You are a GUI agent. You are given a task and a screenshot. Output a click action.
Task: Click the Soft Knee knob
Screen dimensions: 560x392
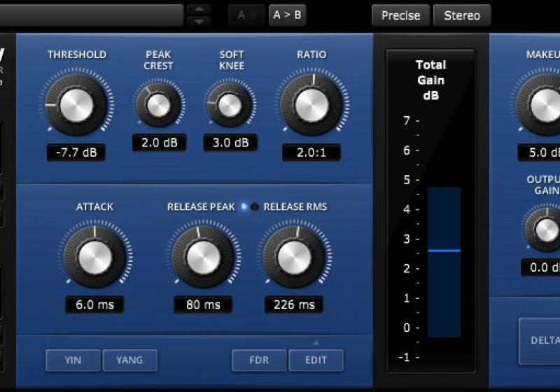pyautogui.click(x=230, y=105)
